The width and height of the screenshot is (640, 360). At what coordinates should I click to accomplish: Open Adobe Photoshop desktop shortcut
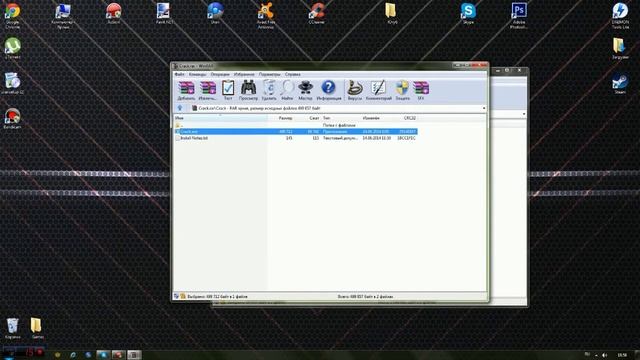pyautogui.click(x=519, y=15)
